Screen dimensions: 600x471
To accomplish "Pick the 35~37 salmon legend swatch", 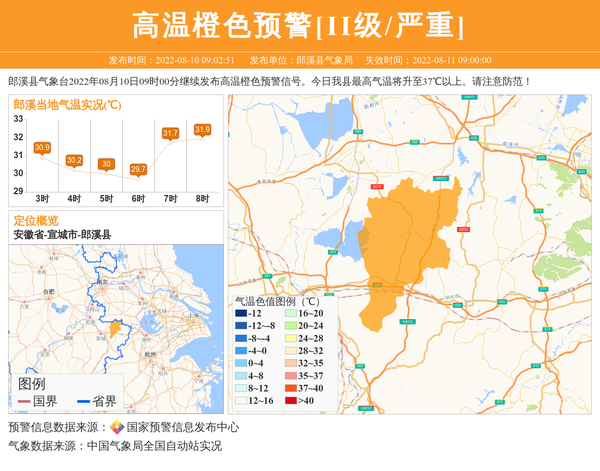I will pyautogui.click(x=291, y=376).
